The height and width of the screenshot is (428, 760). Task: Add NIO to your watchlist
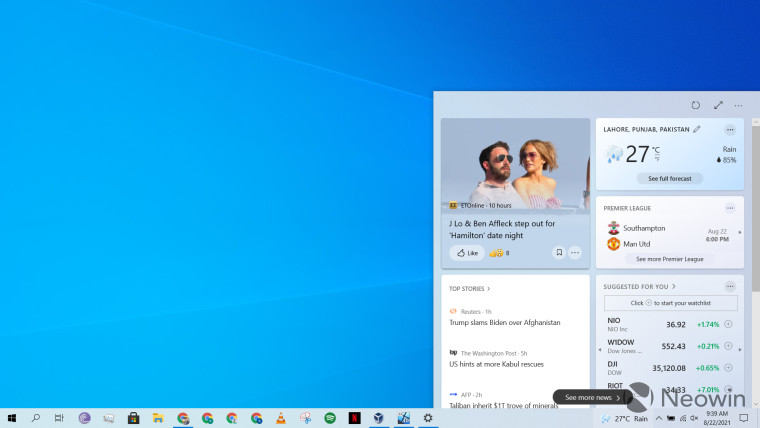point(728,324)
